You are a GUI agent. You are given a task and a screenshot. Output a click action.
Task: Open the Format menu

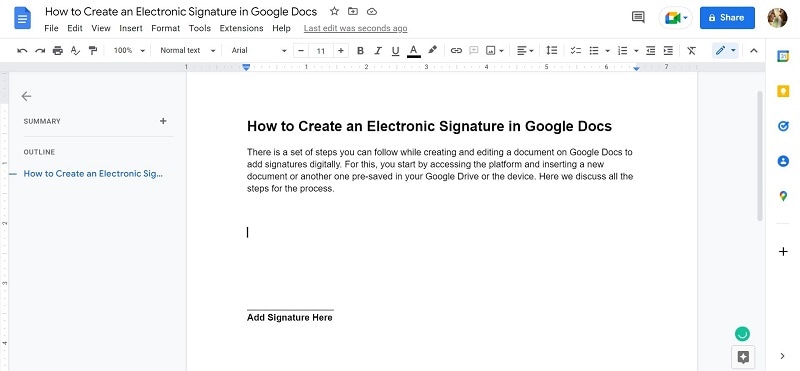point(166,28)
